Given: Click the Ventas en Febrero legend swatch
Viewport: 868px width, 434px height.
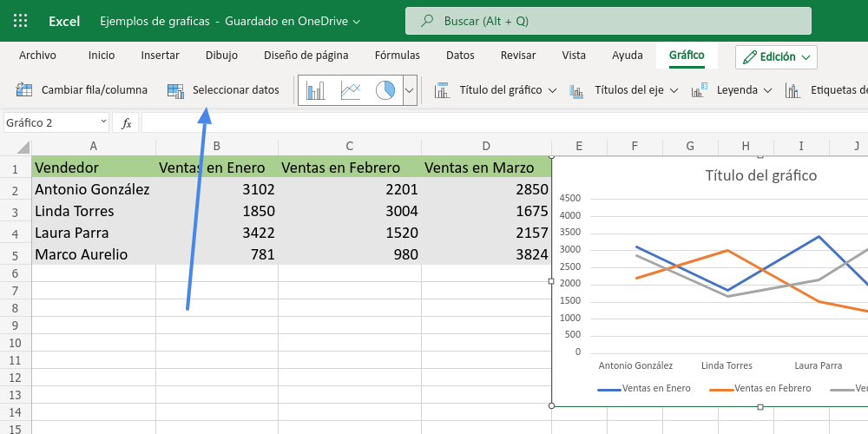Looking at the screenshot, I should click(720, 389).
